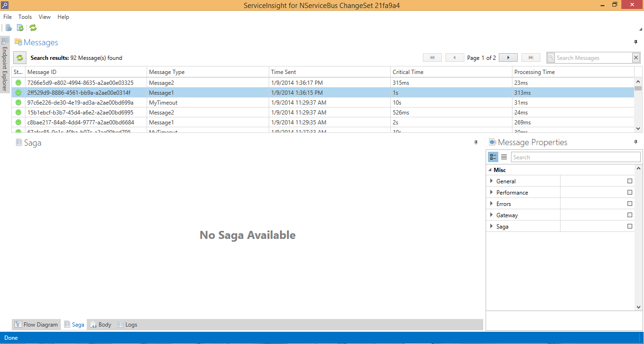Image resolution: width=644 pixels, height=344 pixels.
Task: Go to the previous page of messages
Action: tap(454, 57)
